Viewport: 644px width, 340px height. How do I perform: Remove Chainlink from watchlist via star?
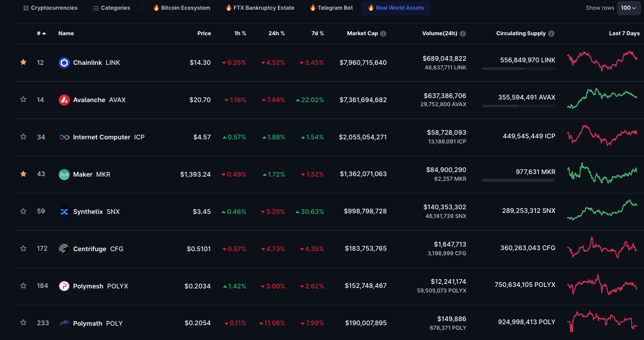[x=23, y=62]
